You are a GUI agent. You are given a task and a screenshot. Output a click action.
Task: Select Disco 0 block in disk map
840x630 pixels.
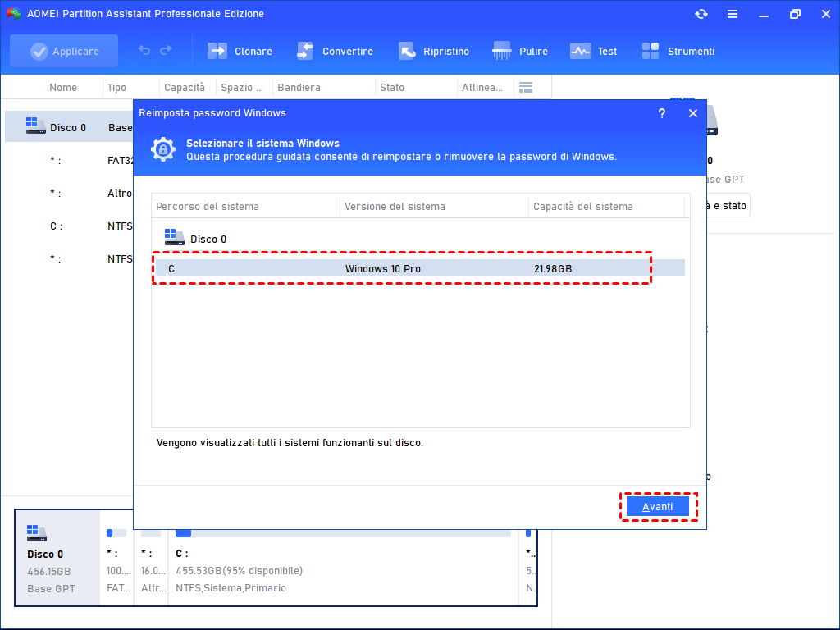pyautogui.click(x=57, y=557)
